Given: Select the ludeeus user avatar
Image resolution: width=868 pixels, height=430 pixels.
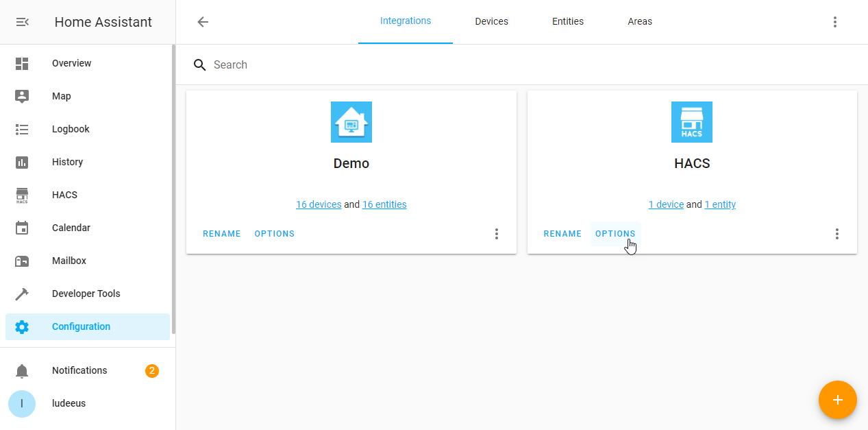Looking at the screenshot, I should click(22, 404).
